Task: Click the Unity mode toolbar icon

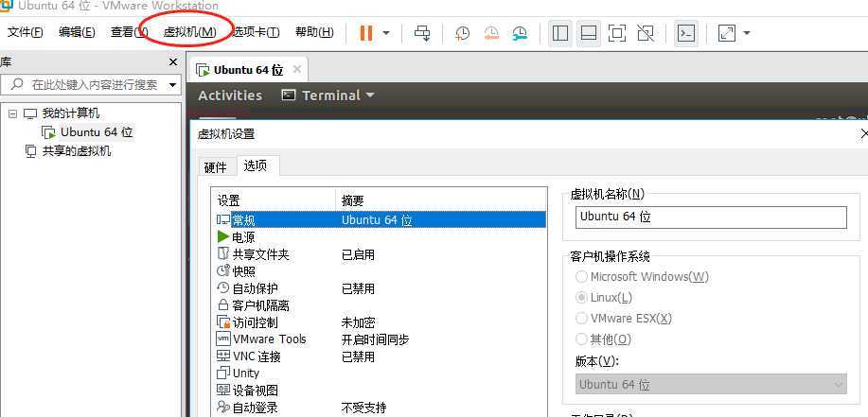Action: tap(646, 33)
